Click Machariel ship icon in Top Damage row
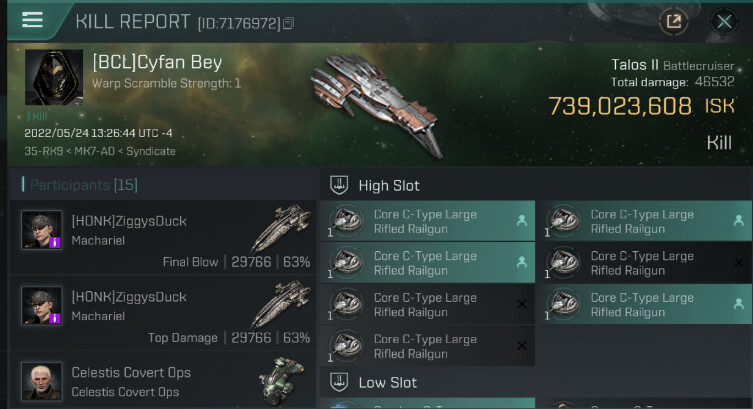Image resolution: width=753 pixels, height=409 pixels. coord(279,304)
